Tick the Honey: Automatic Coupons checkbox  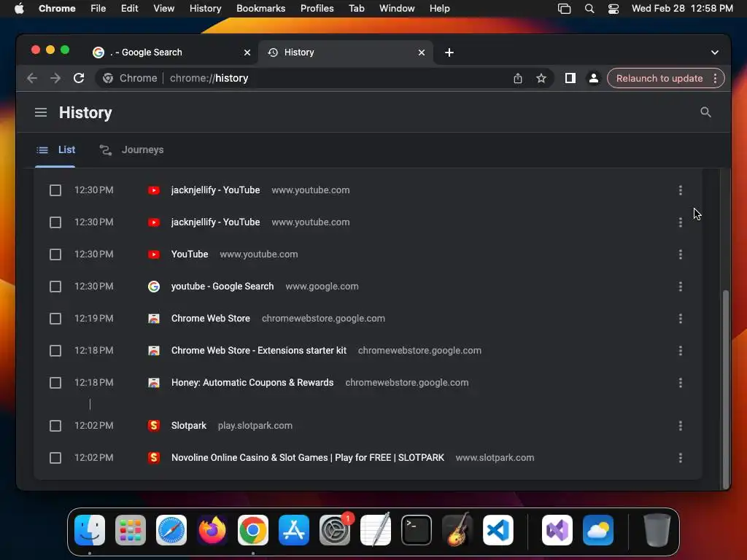[55, 383]
